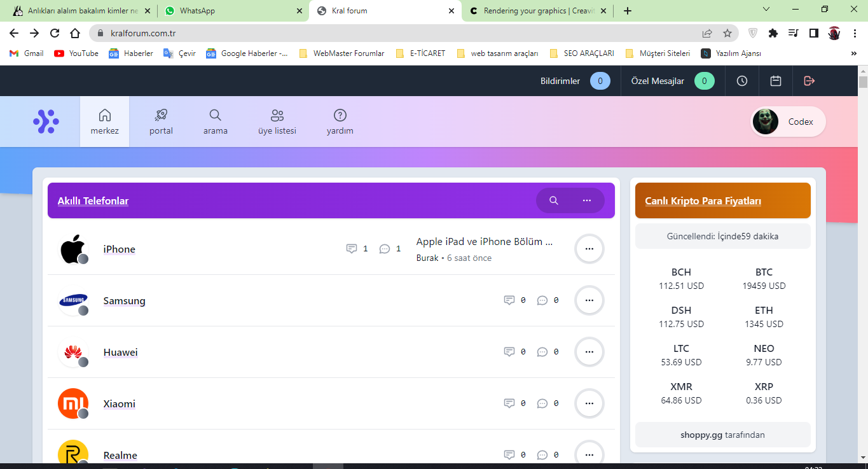This screenshot has height=469, width=868.
Task: Close the WhatsApp browser tab
Action: click(x=300, y=11)
